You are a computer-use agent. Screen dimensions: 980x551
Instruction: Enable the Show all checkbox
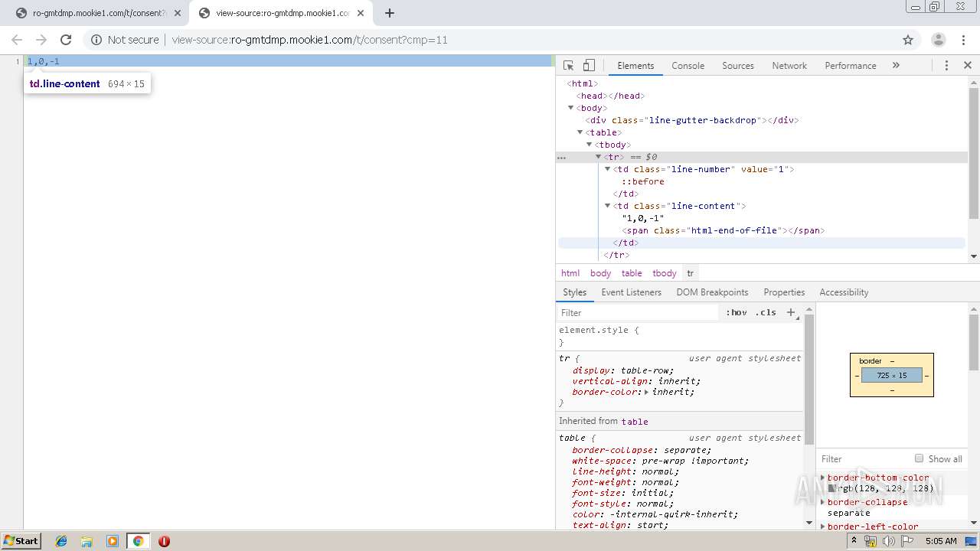919,458
